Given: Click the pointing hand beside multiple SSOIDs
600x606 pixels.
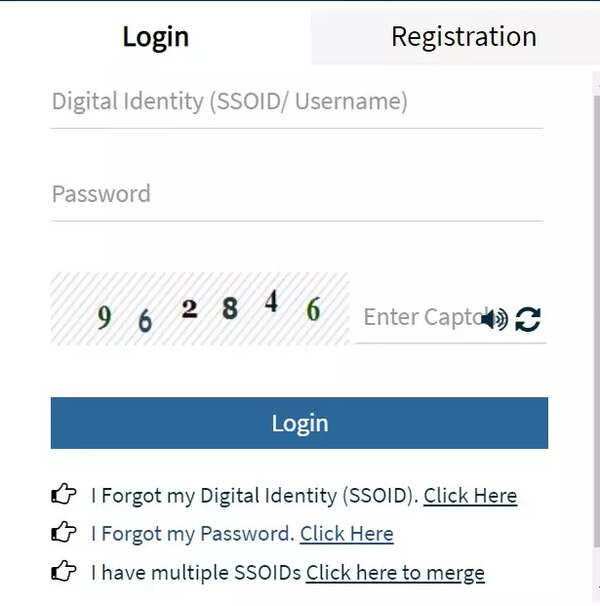Looking at the screenshot, I should tap(64, 572).
